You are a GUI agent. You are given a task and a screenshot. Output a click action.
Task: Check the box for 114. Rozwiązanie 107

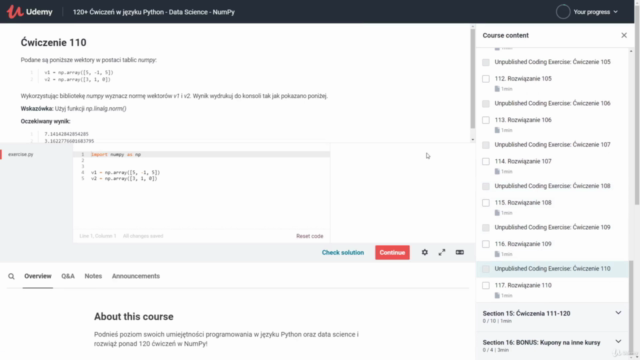tap(486, 161)
